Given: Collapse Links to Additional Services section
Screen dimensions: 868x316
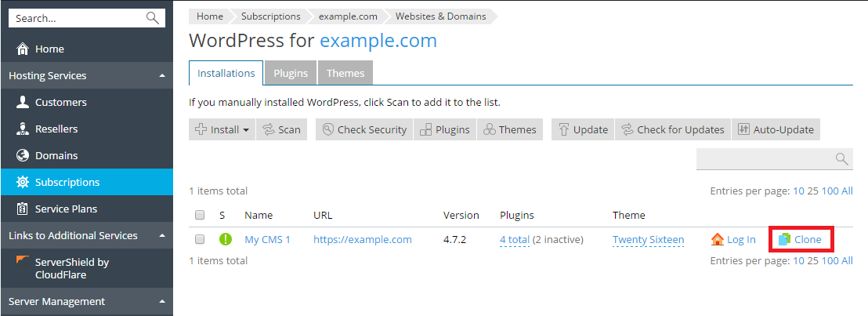Looking at the screenshot, I should click(161, 236).
